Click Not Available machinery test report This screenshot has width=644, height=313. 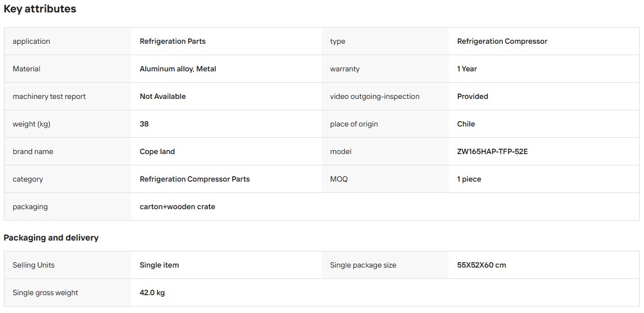162,96
